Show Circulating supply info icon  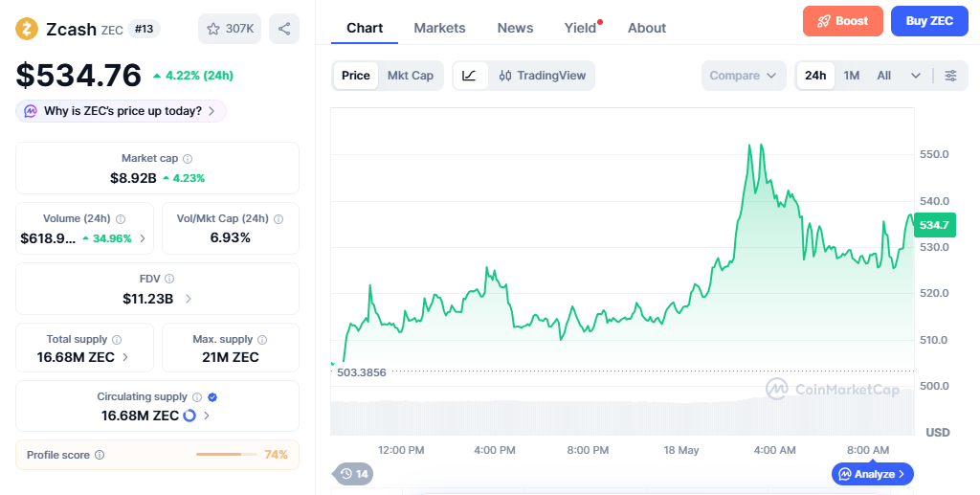(x=197, y=397)
